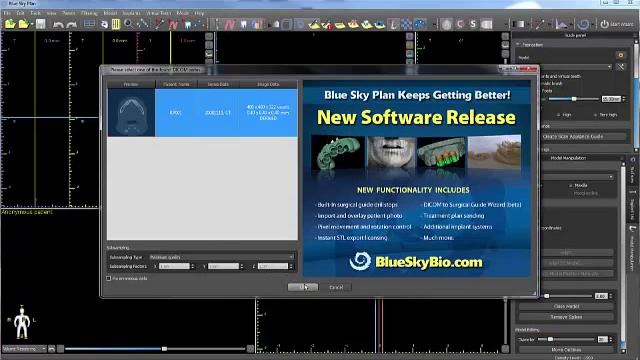The image size is (640, 360).
Task: Click the blue tooth toolbar icon
Action: [187, 24]
